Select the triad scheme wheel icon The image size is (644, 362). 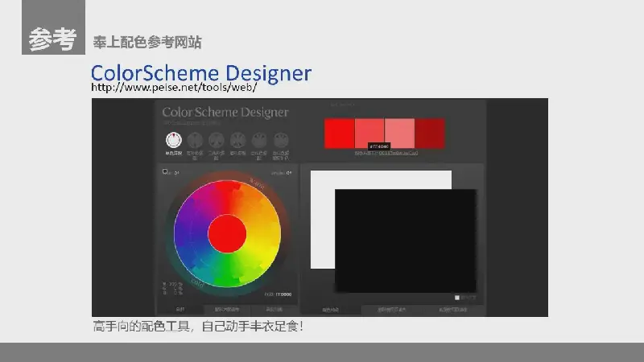(x=217, y=140)
